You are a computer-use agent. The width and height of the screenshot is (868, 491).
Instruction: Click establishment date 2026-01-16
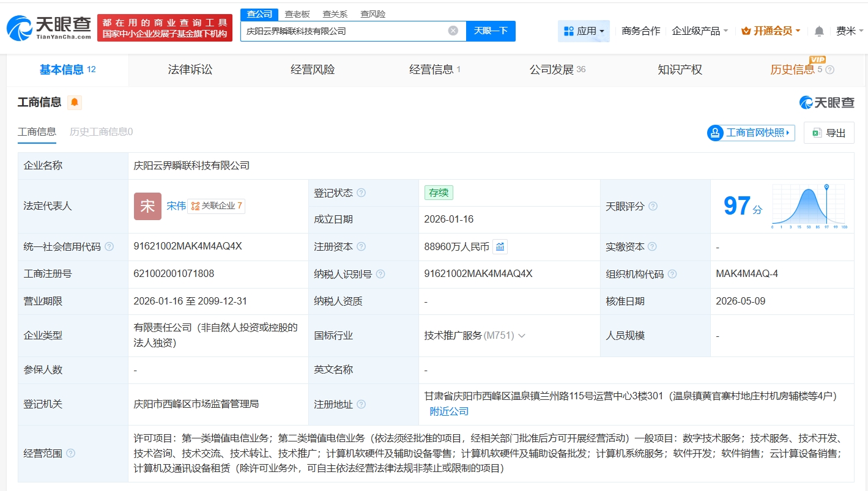point(448,220)
